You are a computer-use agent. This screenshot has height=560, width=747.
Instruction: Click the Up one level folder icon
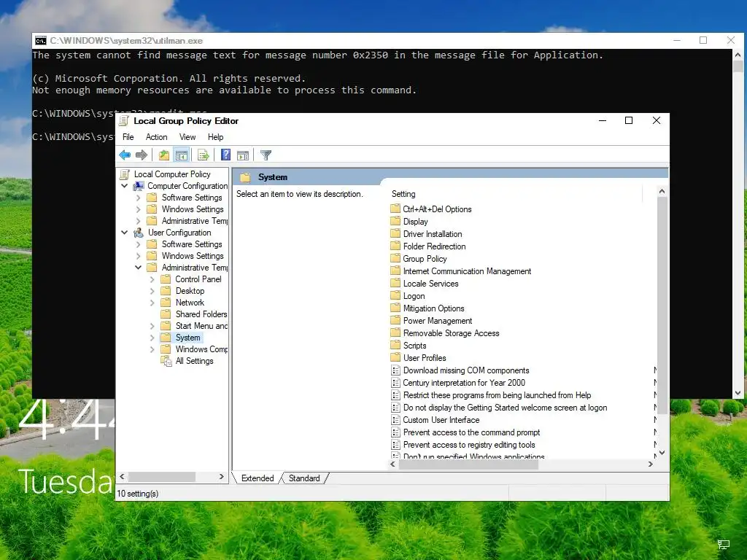pyautogui.click(x=164, y=155)
